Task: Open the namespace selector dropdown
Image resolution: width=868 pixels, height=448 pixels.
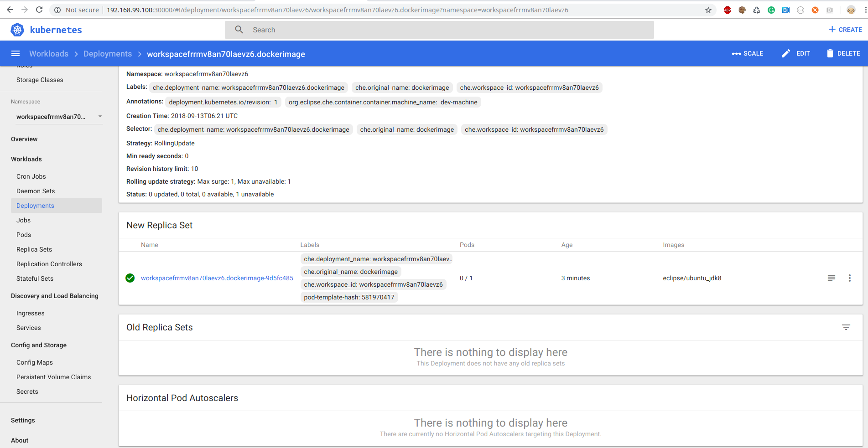Action: coord(59,117)
